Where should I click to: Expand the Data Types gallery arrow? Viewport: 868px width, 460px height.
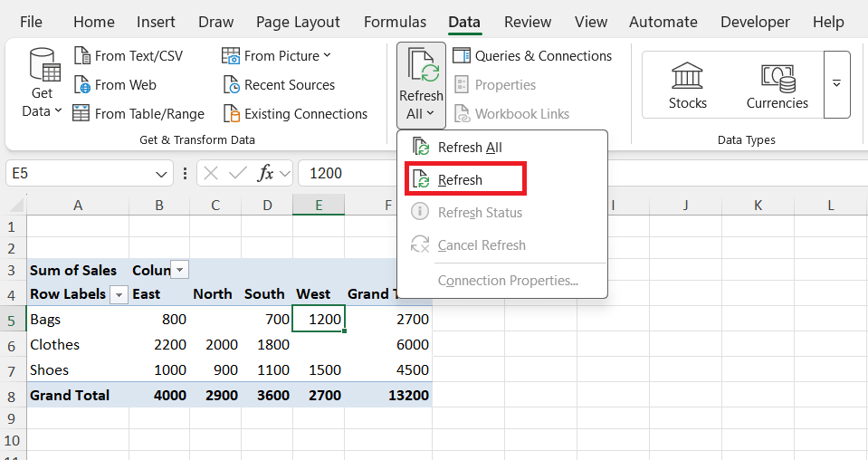pos(836,84)
